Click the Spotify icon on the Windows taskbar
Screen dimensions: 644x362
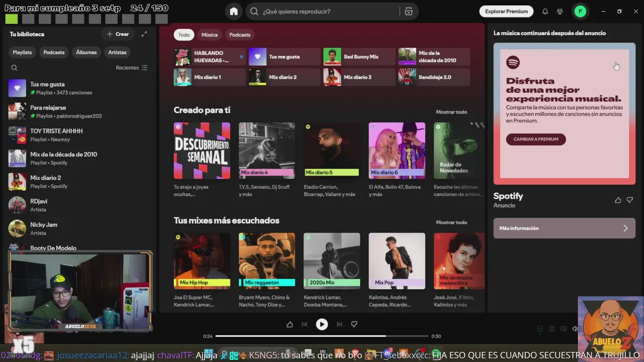(436, 355)
